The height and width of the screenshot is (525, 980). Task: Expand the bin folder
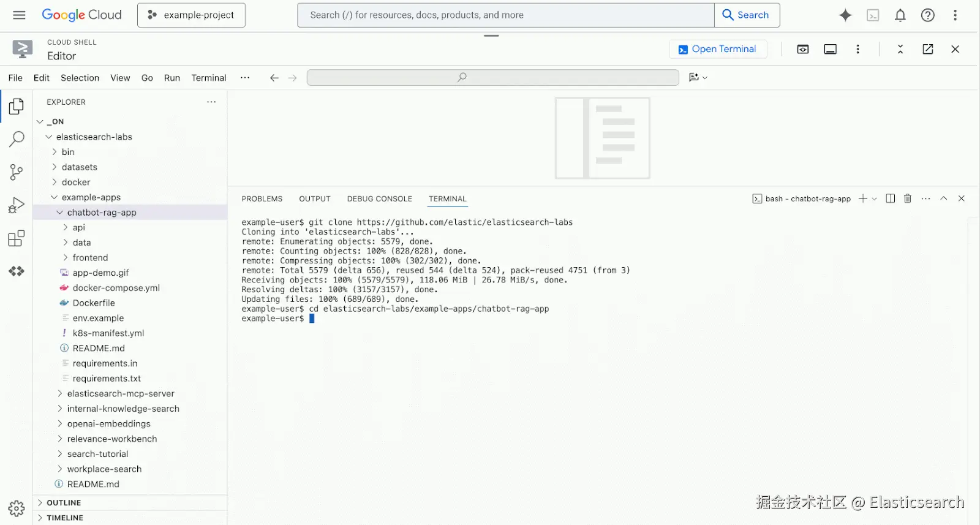pos(68,152)
